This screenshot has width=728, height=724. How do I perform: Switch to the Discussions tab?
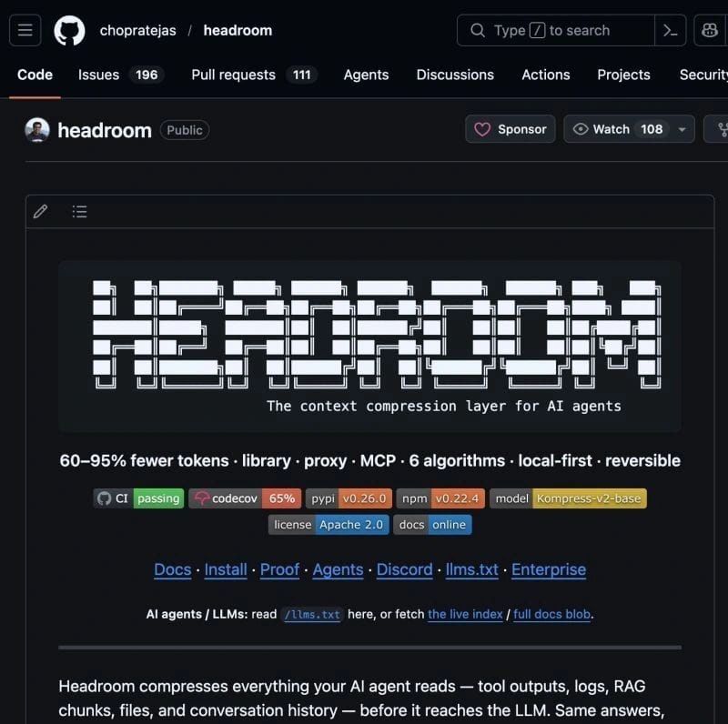point(454,75)
